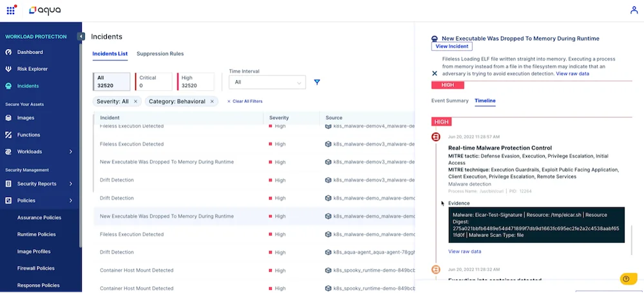644x293 pixels.
Task: Expand the Security Reports chevron
Action: click(x=71, y=184)
